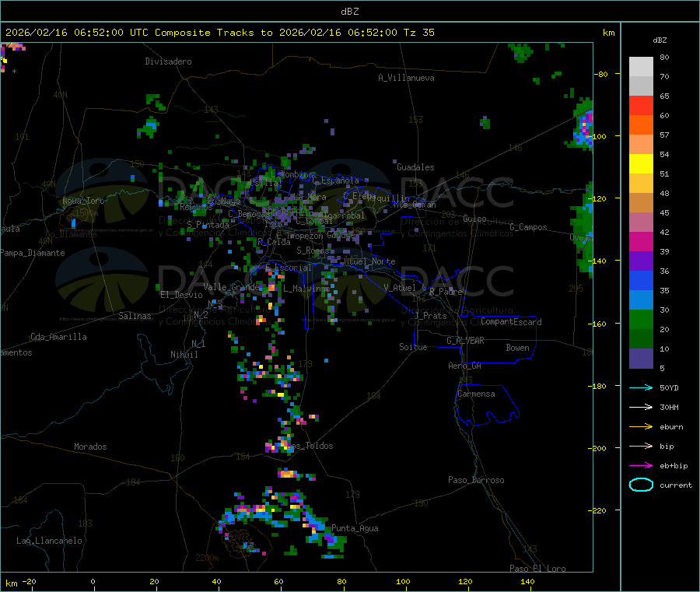Select the orange 57-60 dBZ legend swatch

[x=641, y=125]
